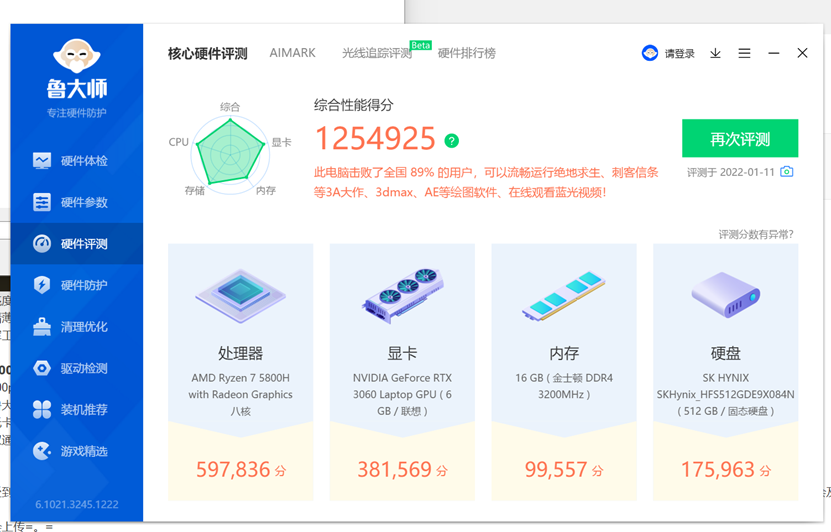The image size is (831, 532).
Task: Switch to the 硬件排行榜 tab
Action: click(466, 53)
